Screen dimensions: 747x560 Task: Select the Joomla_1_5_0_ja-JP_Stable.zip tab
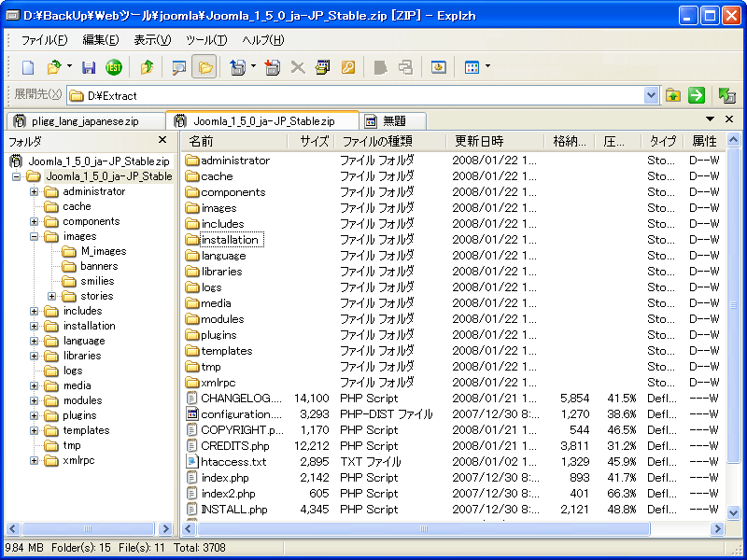[262, 120]
